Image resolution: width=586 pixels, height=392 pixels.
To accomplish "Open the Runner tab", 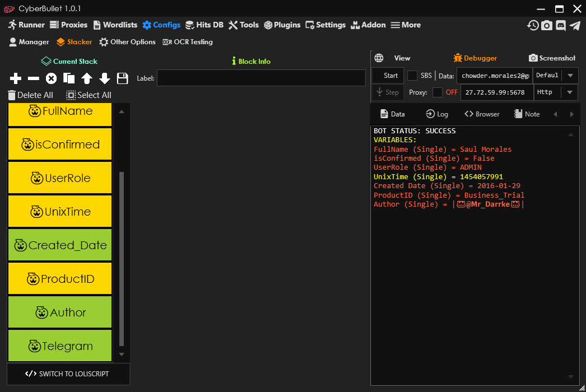I will coord(26,25).
